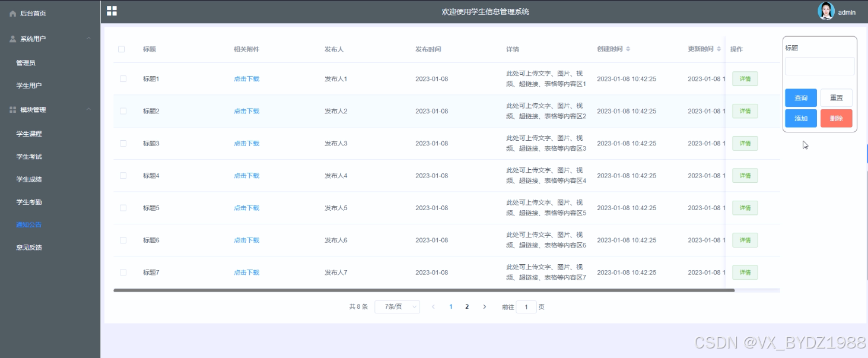Check the row checkbox for 标题7
Viewport: 868px width, 358px height.
(123, 273)
